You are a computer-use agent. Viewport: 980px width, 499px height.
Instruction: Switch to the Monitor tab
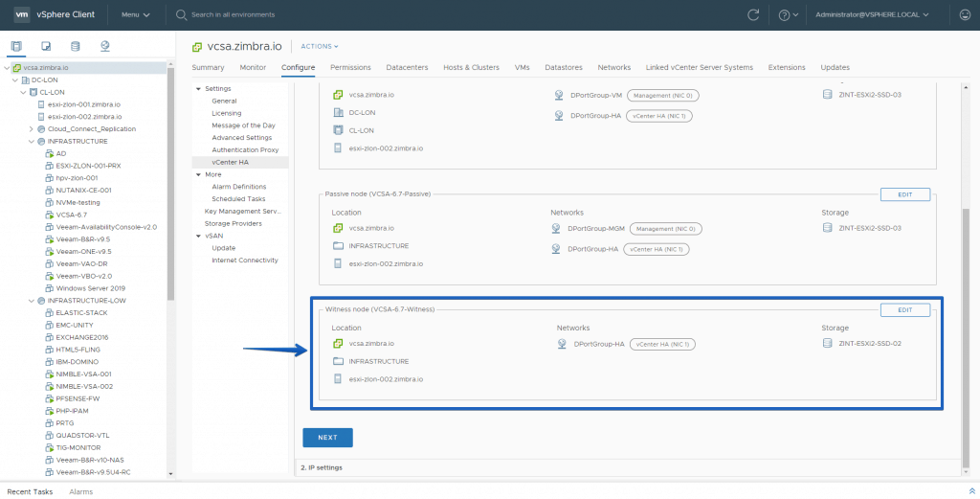coord(253,68)
